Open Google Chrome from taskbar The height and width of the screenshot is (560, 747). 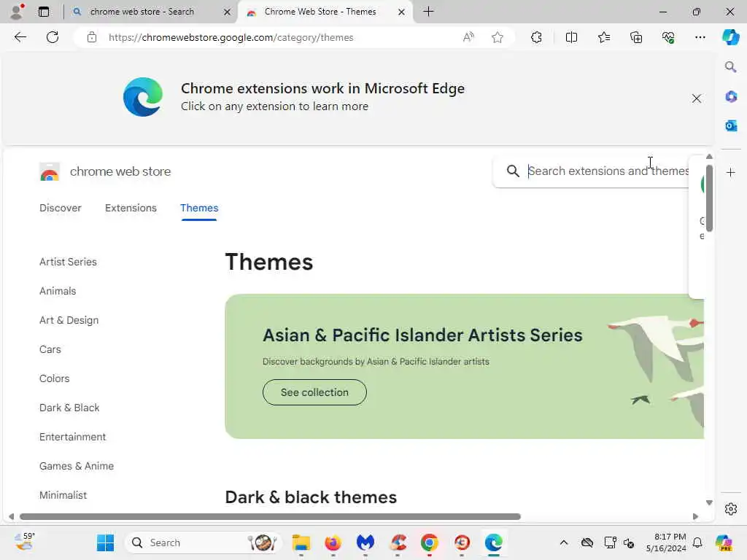[429, 542]
